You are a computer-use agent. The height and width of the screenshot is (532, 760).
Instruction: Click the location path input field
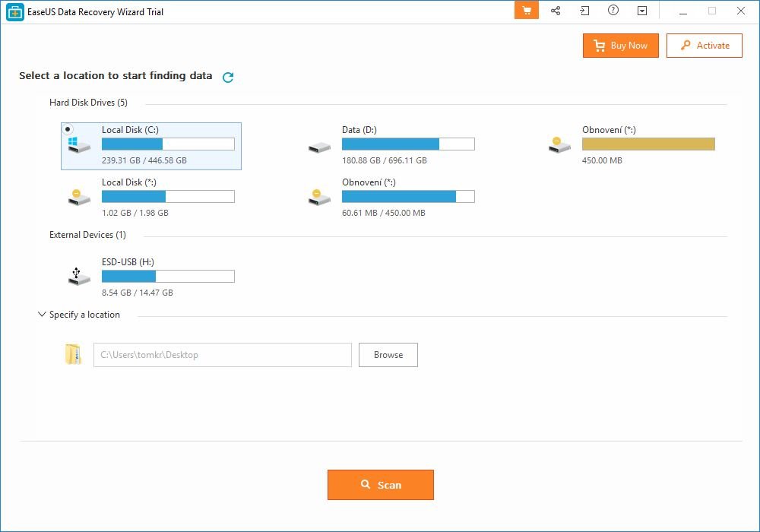222,355
